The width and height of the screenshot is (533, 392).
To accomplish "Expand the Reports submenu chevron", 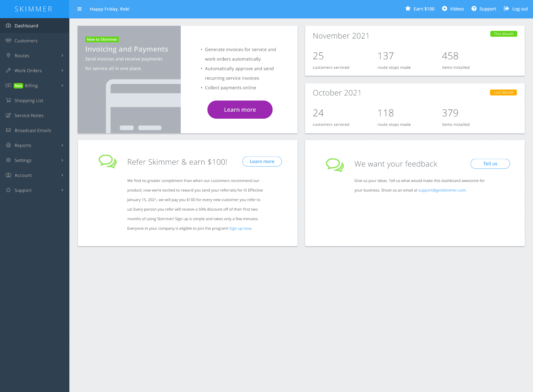I will pos(62,145).
